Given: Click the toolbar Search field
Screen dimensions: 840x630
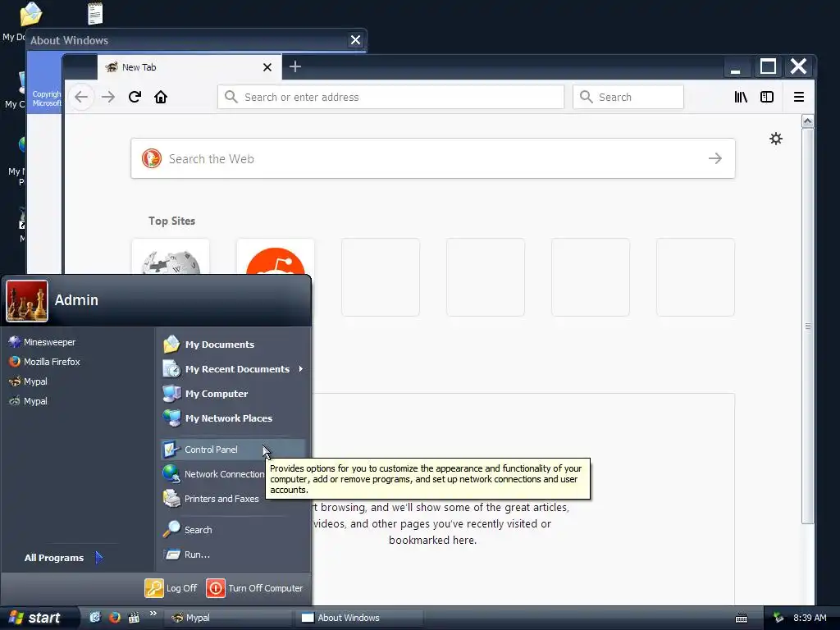Looking at the screenshot, I should click(x=628, y=97).
